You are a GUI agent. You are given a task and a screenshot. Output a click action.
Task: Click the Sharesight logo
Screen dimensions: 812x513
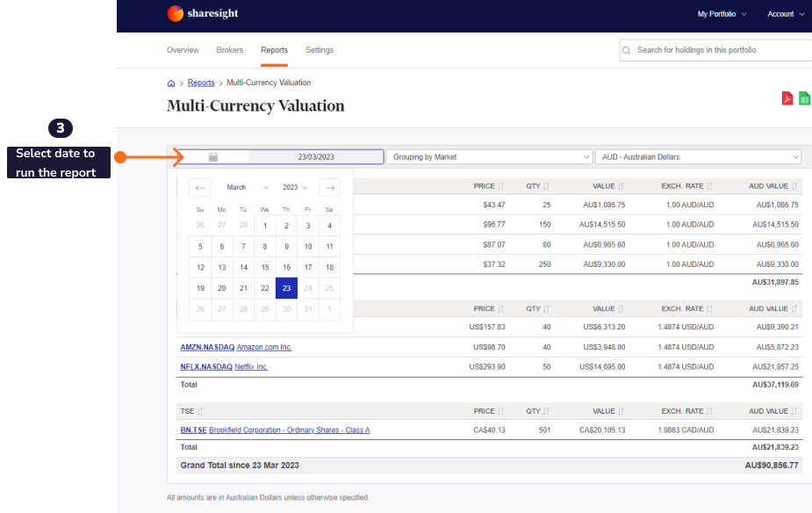pyautogui.click(x=203, y=13)
